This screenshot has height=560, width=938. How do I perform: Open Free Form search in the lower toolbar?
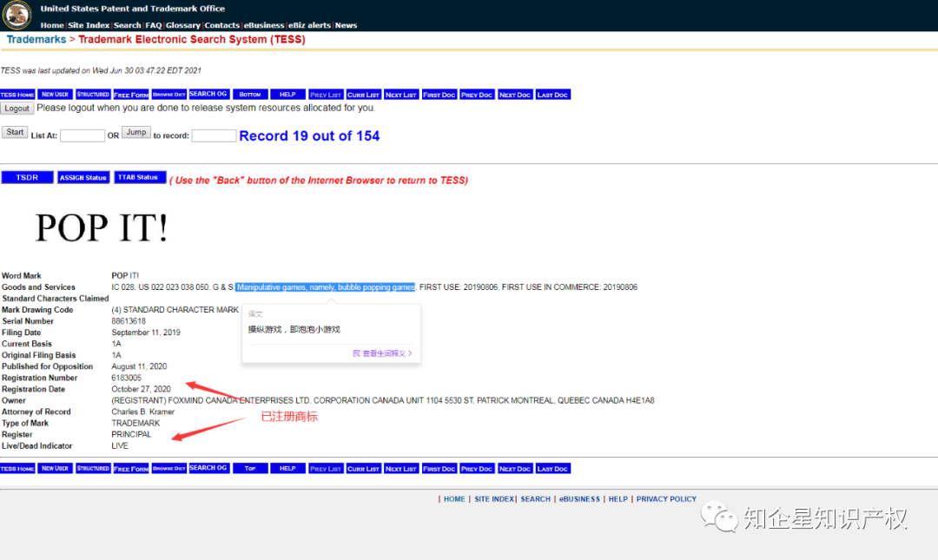click(131, 469)
